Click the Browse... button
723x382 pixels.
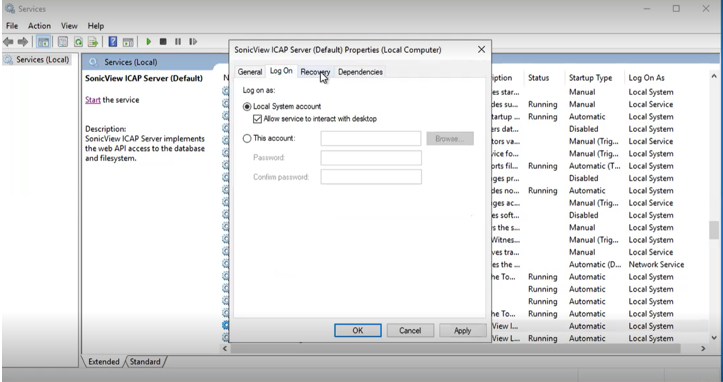(450, 138)
